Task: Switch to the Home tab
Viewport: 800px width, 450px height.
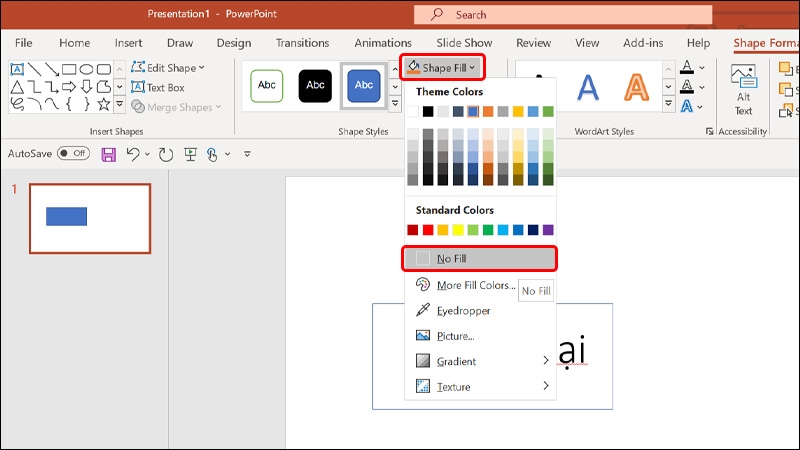Action: (x=74, y=43)
